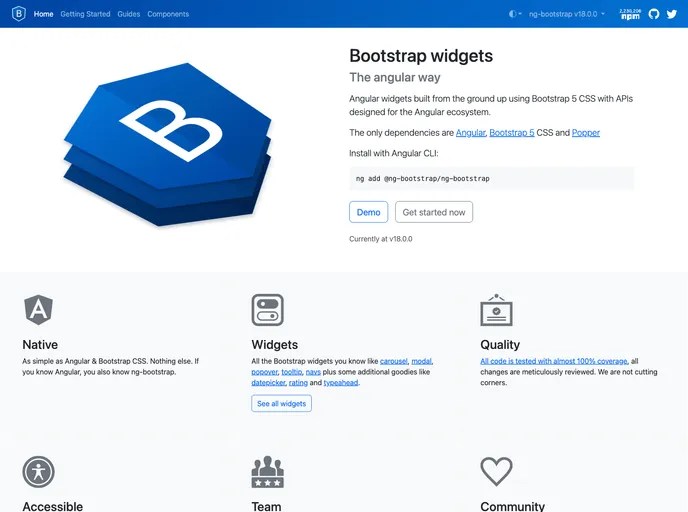The height and width of the screenshot is (512, 688).
Task: Open the Components nav item
Action: click(168, 14)
